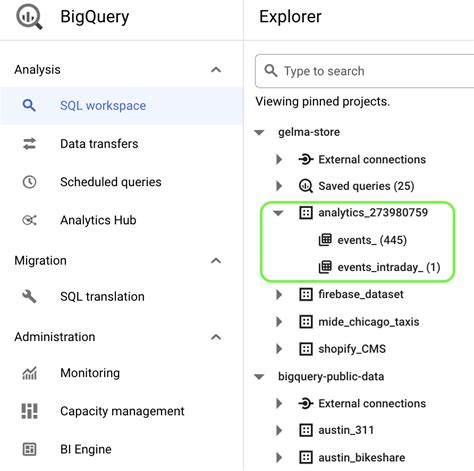Click the BI Engine icon

[x=29, y=449]
